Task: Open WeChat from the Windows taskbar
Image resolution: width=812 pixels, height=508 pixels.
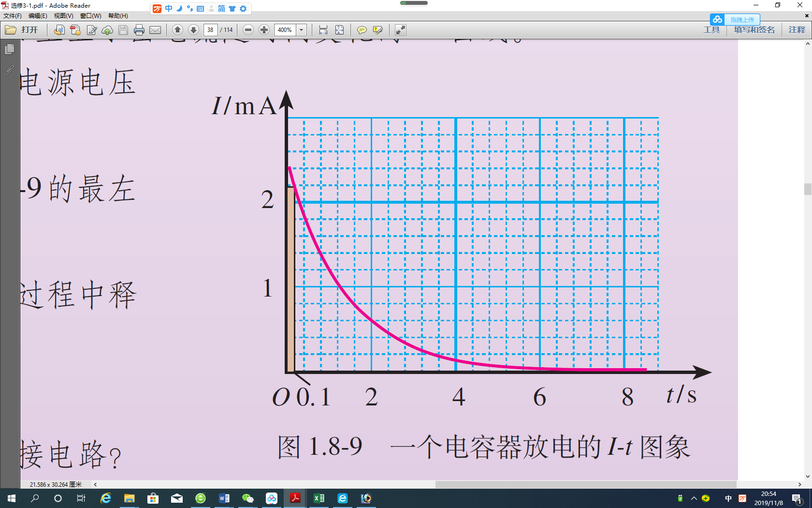Action: [247, 498]
